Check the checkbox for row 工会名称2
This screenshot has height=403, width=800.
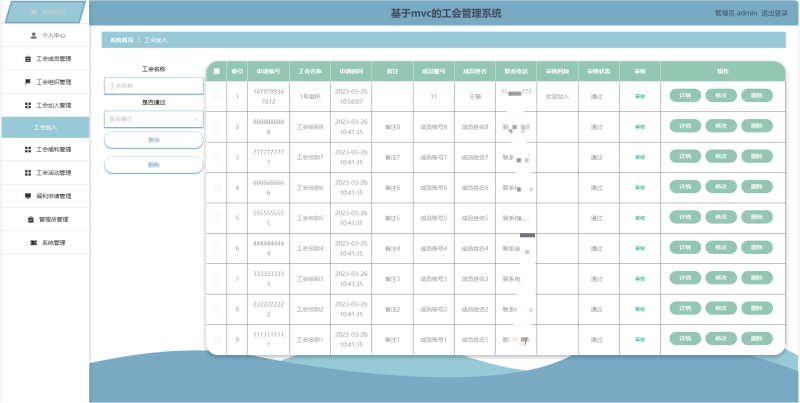[217, 309]
